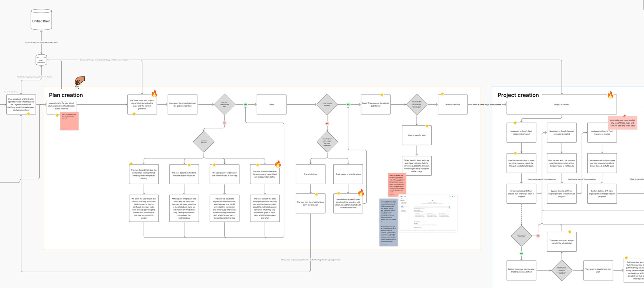This screenshot has height=288, width=644.
Task: Select the 'Project created' box text
Action: point(562,104)
